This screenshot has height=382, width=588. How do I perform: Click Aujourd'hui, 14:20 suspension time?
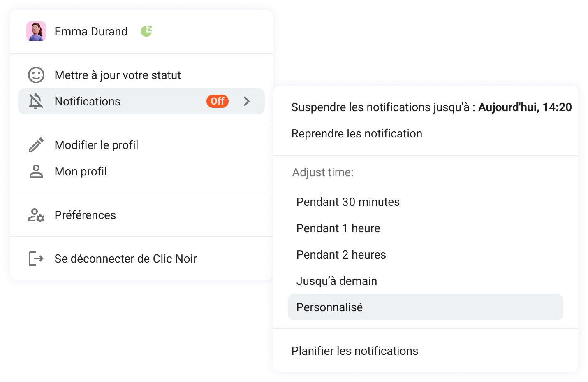coord(525,107)
